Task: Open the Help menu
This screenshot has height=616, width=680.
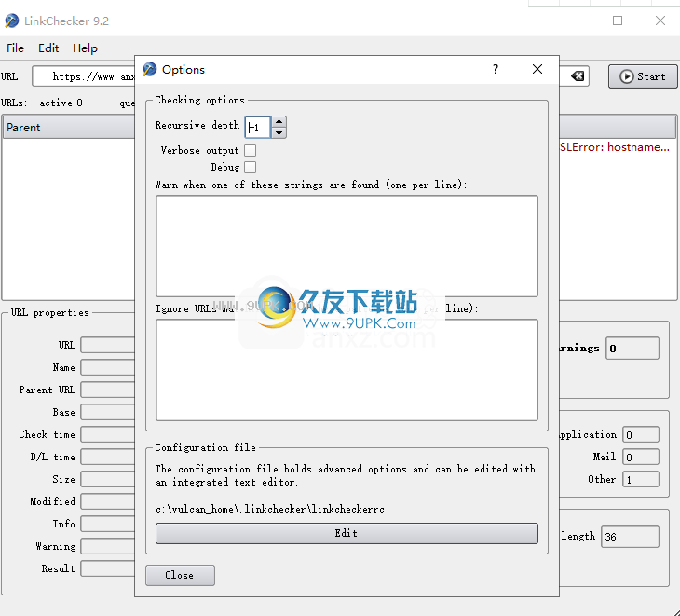Action: tap(85, 48)
